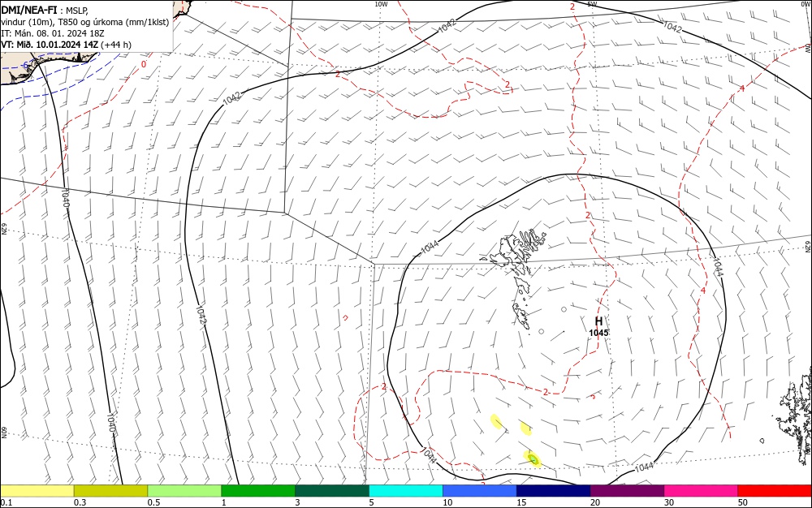Click the legend value "0.1"
The image size is (812, 508).
pyautogui.click(x=6, y=502)
